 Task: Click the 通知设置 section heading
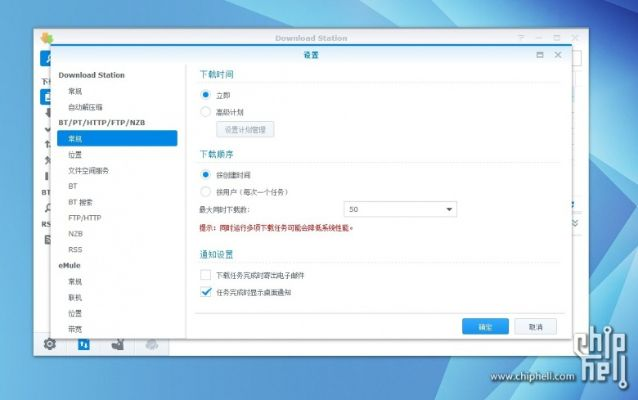(x=216, y=254)
